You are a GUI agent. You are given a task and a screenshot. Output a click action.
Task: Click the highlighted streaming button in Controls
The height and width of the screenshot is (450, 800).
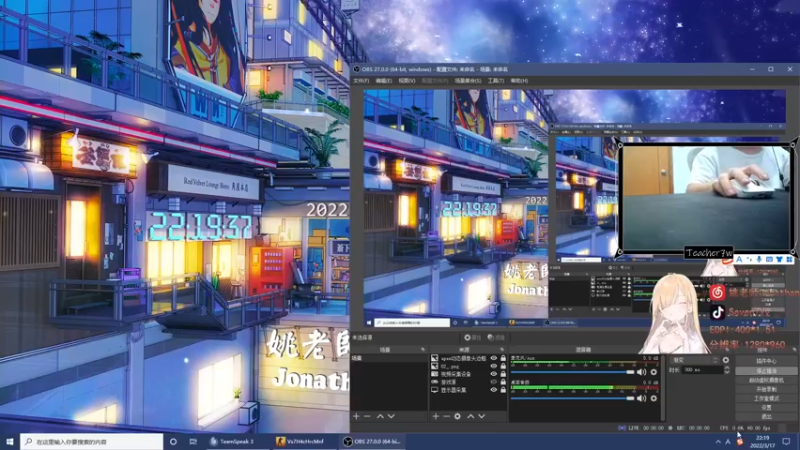pos(766,371)
